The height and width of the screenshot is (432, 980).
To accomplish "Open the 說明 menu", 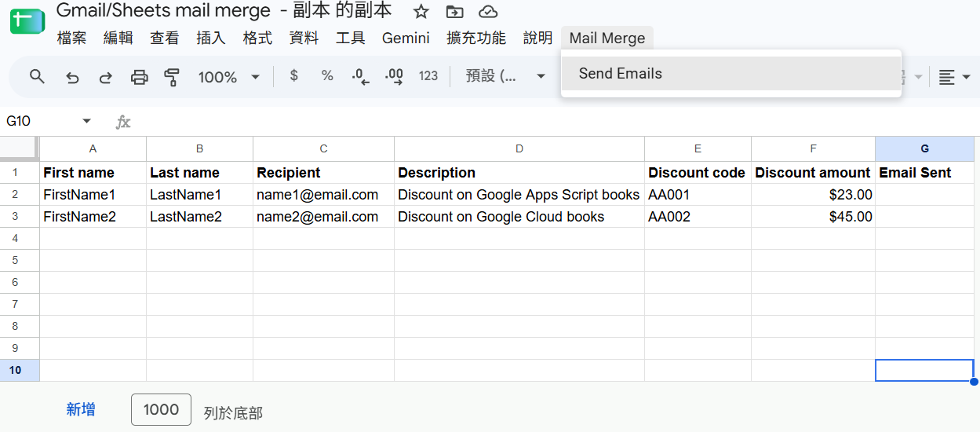I will click(537, 38).
